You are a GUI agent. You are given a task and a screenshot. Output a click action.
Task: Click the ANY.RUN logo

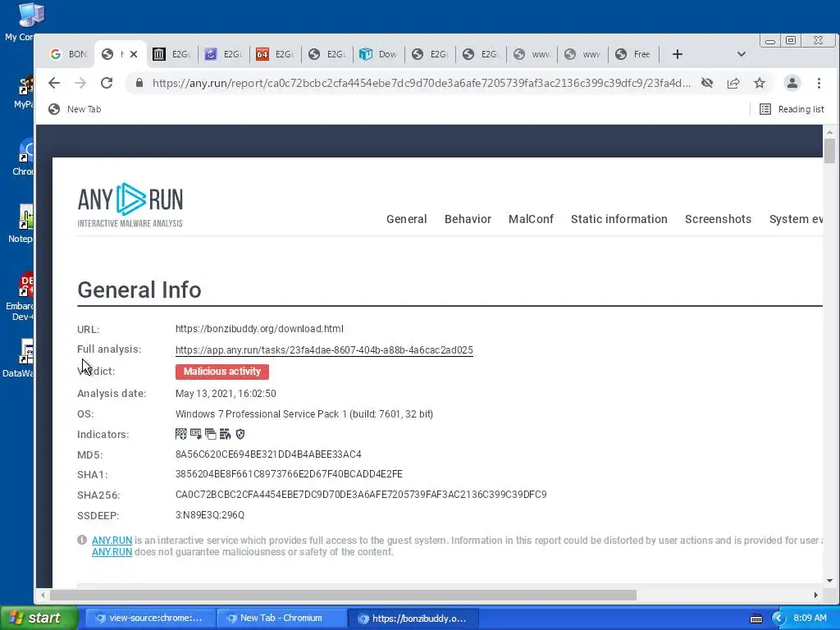coord(130,204)
